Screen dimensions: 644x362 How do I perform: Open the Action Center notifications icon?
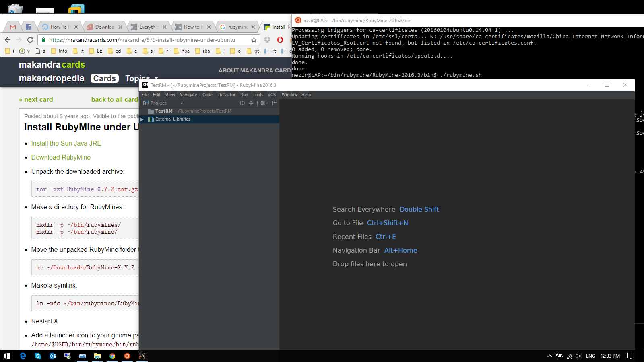coord(631,356)
